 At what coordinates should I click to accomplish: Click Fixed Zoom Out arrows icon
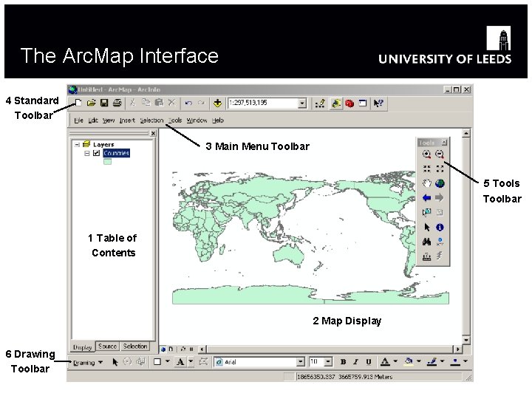(440, 168)
